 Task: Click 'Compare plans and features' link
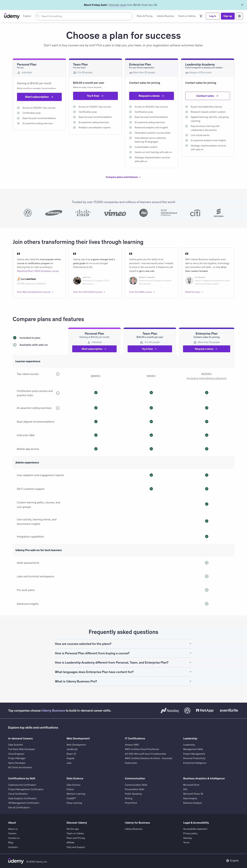[123, 177]
